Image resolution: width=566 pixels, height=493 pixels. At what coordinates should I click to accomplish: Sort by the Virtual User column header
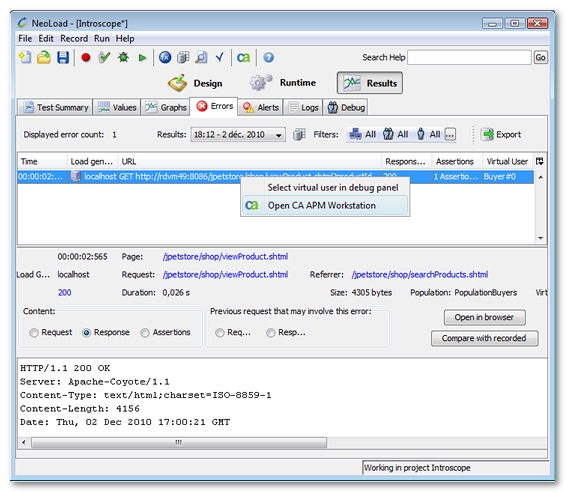click(x=508, y=161)
